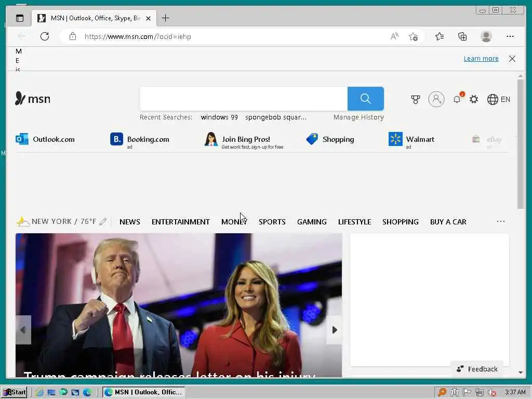Image resolution: width=532 pixels, height=399 pixels.
Task: Click the page vertical scrollbar thumb
Action: (521, 144)
